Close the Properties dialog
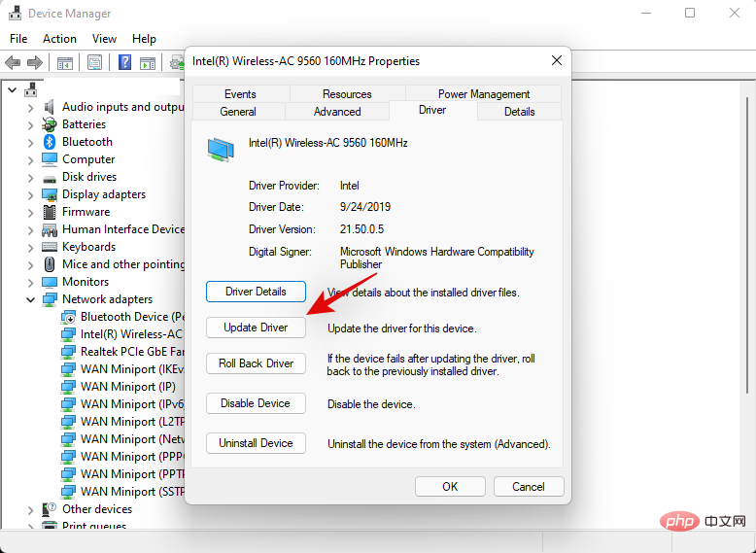Screen dimensions: 756x553 click(557, 61)
